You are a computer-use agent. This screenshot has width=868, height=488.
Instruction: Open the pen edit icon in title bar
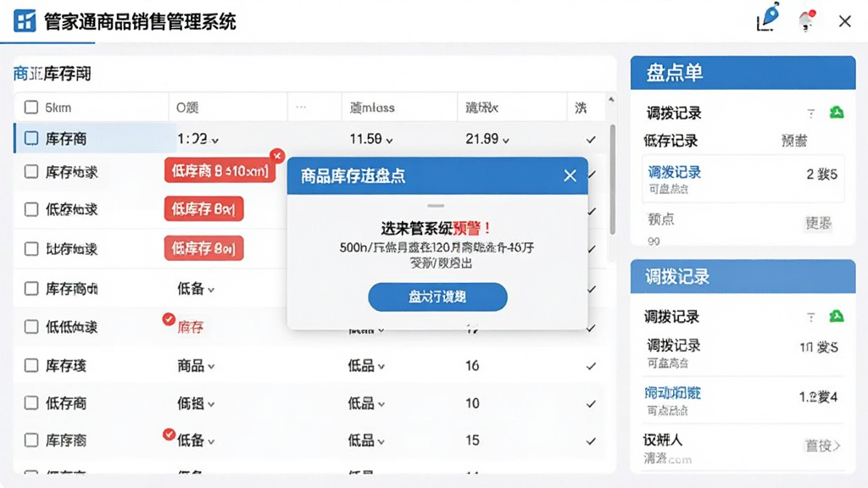click(767, 18)
